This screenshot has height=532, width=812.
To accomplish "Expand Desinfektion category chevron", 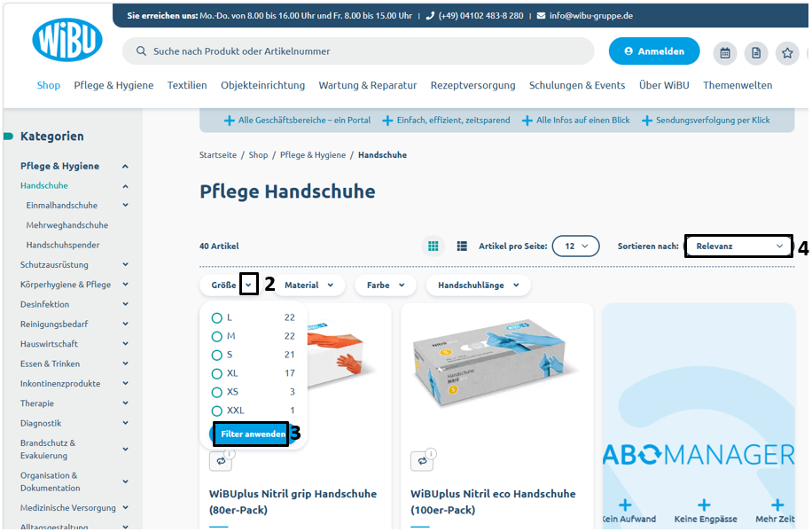I will 125,304.
